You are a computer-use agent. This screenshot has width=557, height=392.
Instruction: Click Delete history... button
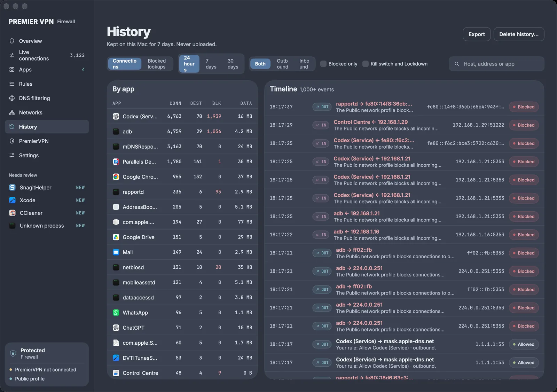click(x=519, y=34)
